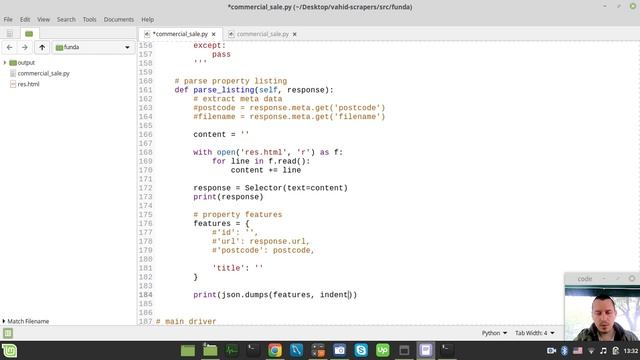
Task: Open Skype from taskbar
Action: [361, 351]
